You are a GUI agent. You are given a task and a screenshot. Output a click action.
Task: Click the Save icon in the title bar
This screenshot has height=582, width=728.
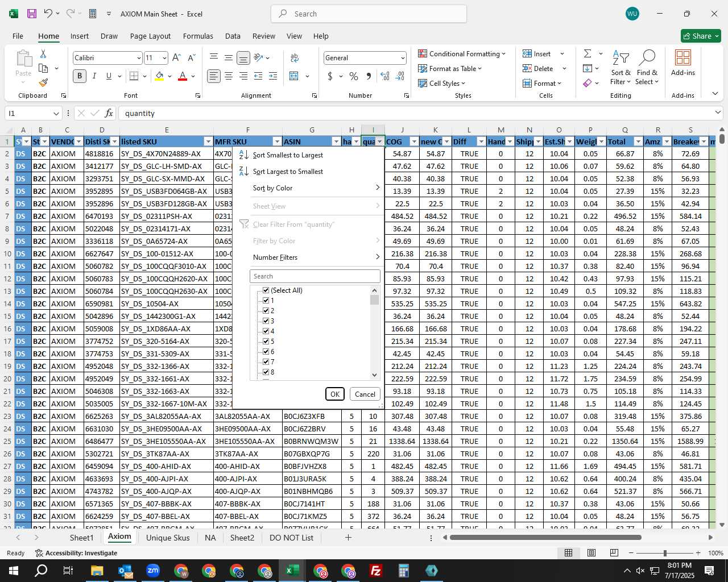point(32,14)
